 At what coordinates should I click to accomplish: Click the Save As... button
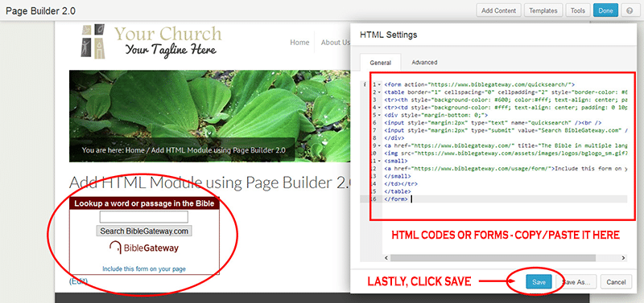coord(576,282)
